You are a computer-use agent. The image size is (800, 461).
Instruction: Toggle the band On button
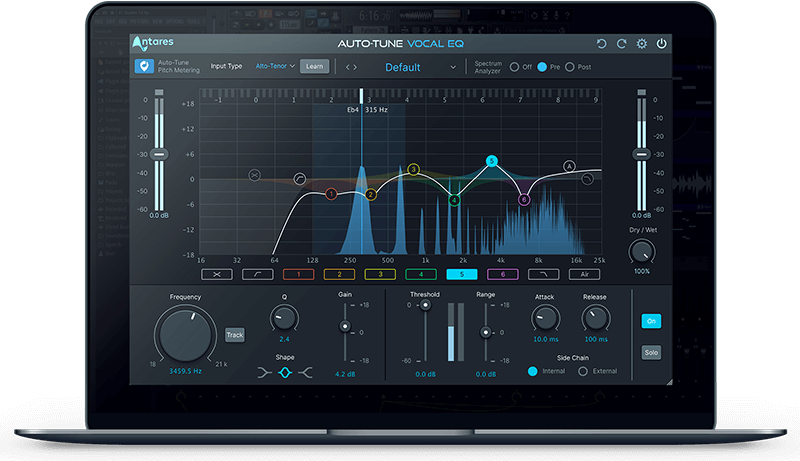click(651, 321)
